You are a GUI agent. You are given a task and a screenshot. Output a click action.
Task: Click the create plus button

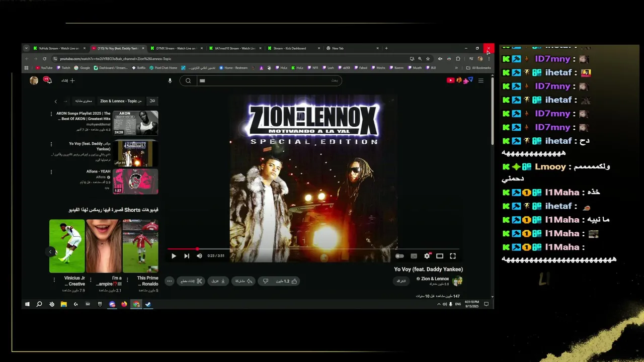tap(68, 80)
